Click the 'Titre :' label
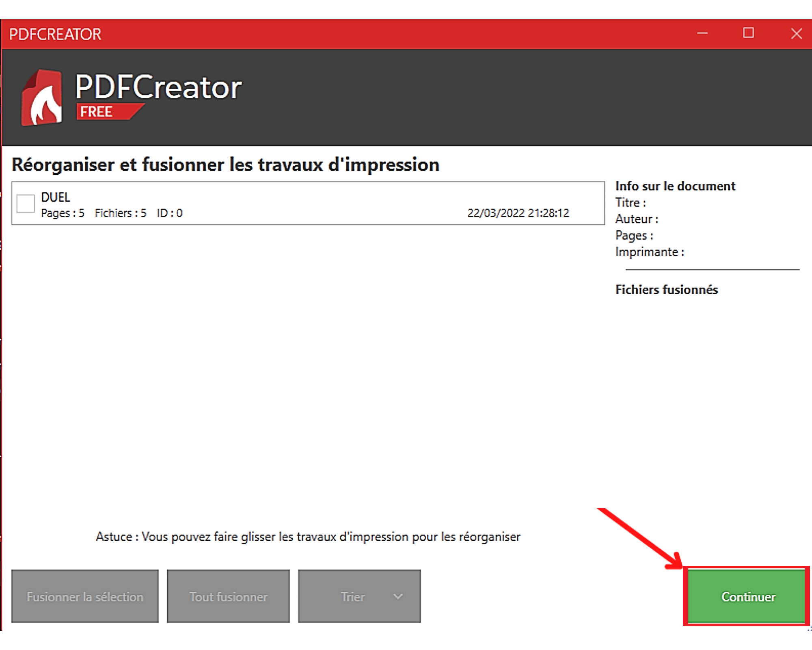Viewport: 812px width, 650px height. click(x=631, y=202)
